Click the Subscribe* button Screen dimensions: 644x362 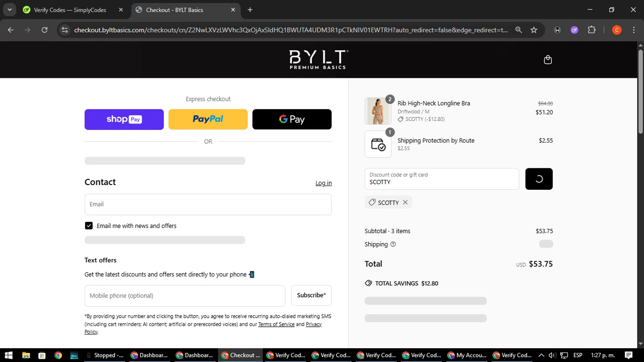[x=311, y=295]
